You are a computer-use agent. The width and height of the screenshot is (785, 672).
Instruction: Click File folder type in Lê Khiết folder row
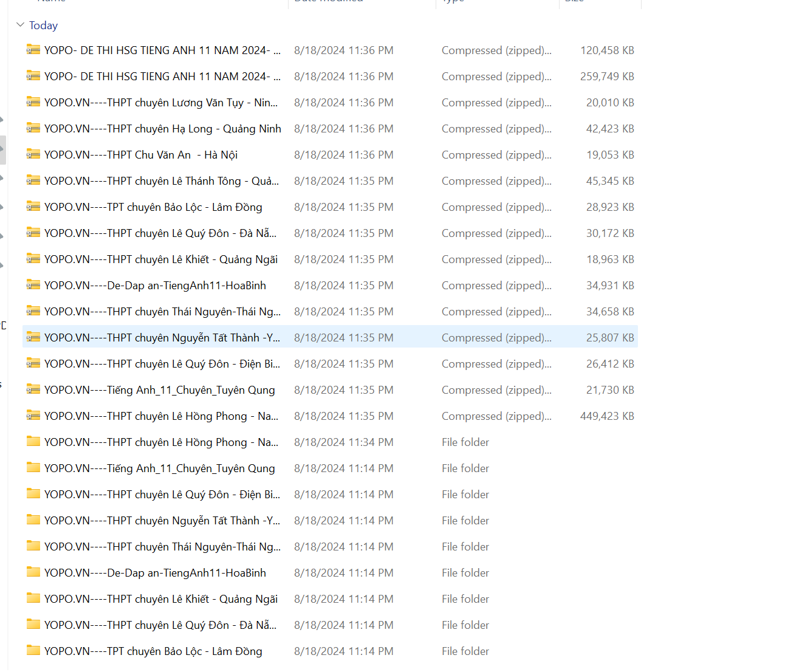pos(465,599)
